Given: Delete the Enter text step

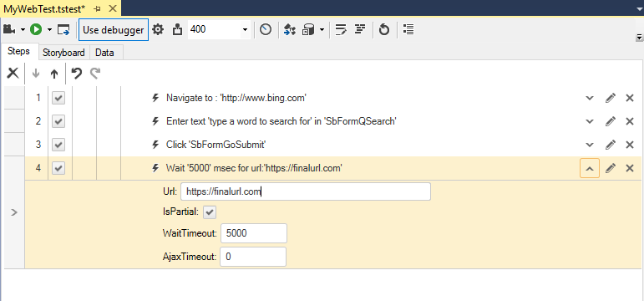Looking at the screenshot, I should coord(630,121).
